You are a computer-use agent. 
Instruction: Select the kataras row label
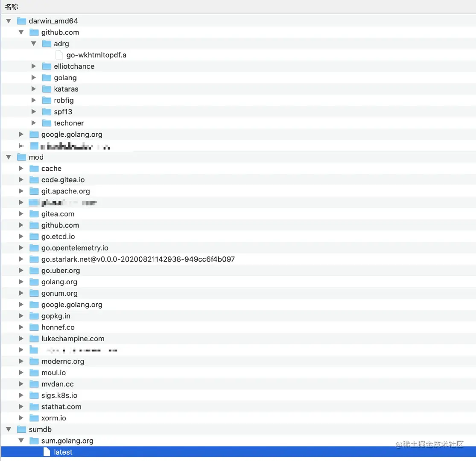(x=66, y=89)
